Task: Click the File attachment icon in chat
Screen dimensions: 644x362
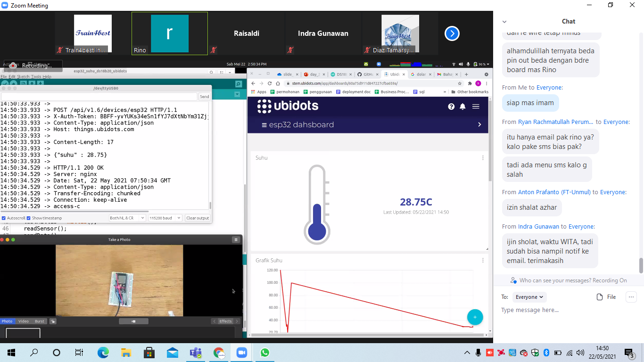Action: click(606, 297)
